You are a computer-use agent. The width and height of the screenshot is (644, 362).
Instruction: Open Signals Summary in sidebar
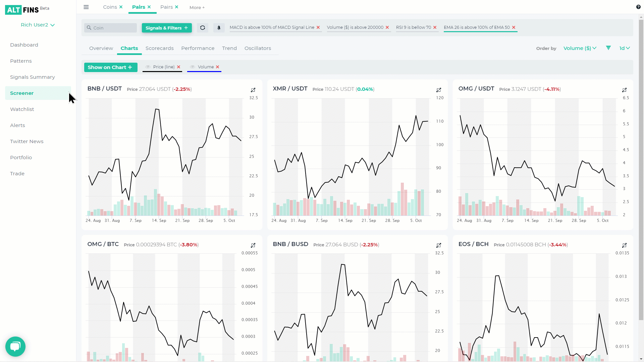(33, 77)
